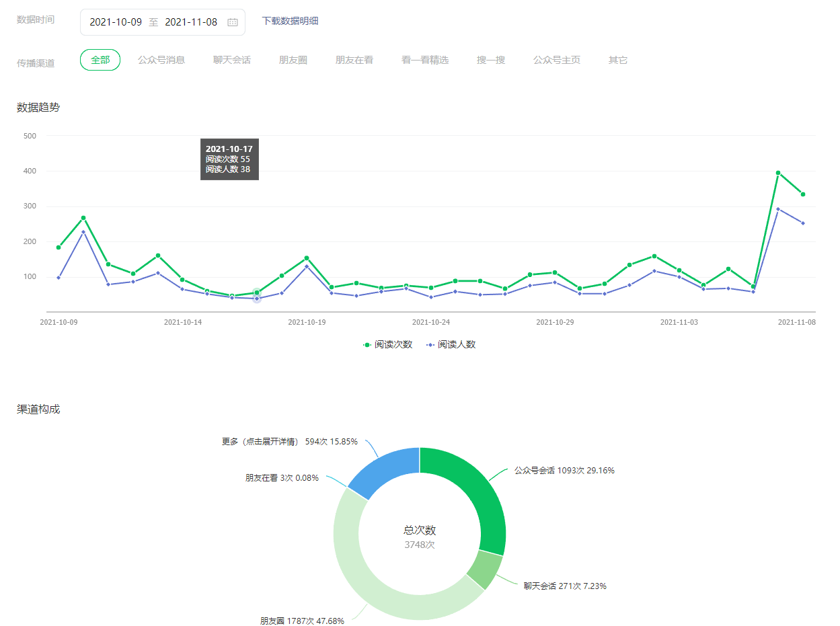
Task: Click 下载数据明细 download link
Action: (290, 21)
